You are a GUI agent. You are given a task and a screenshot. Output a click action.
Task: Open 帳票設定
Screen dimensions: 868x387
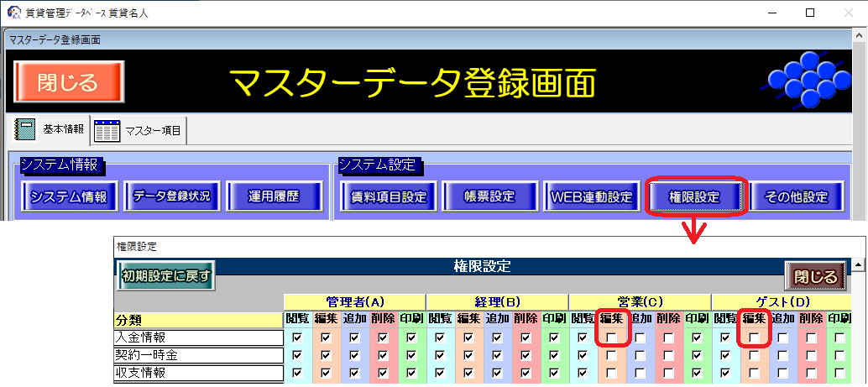pos(489,197)
